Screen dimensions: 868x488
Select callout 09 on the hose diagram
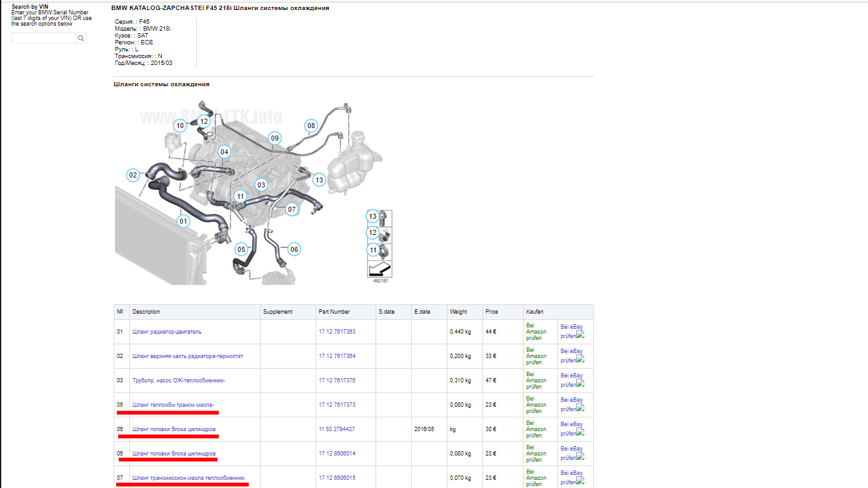click(x=274, y=137)
